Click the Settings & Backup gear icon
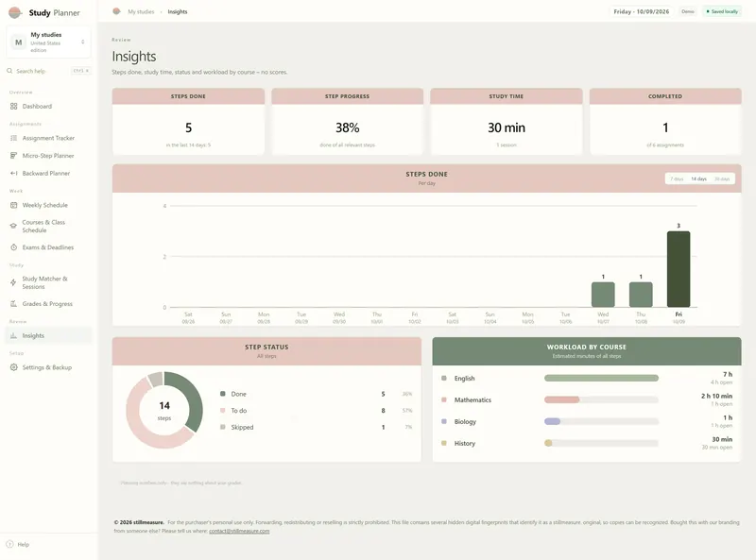 [13, 367]
